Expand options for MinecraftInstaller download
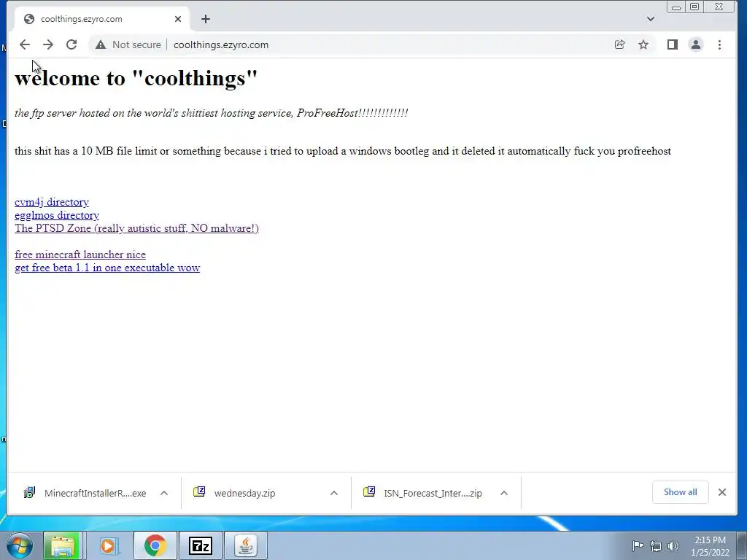This screenshot has height=560, width=747. click(164, 493)
